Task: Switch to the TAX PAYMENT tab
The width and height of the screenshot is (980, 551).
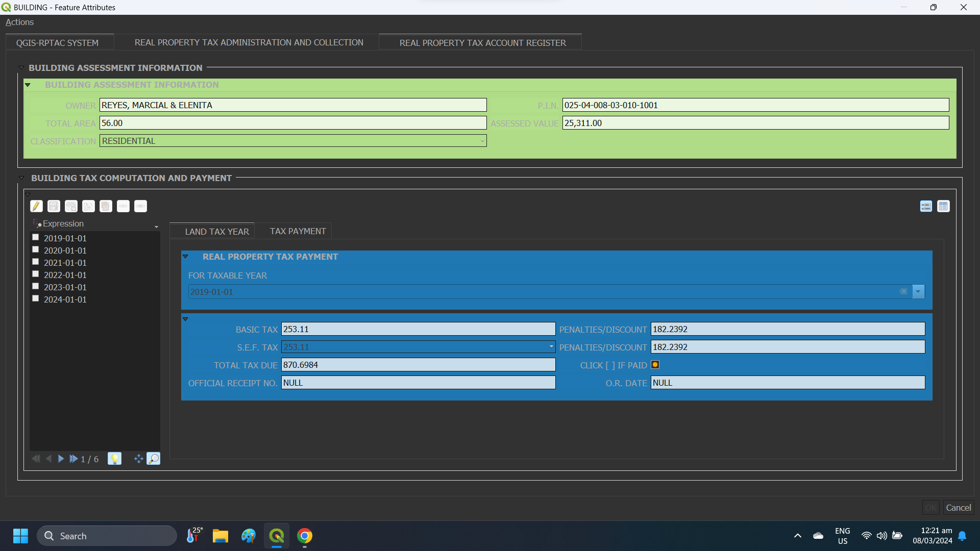Action: click(298, 231)
